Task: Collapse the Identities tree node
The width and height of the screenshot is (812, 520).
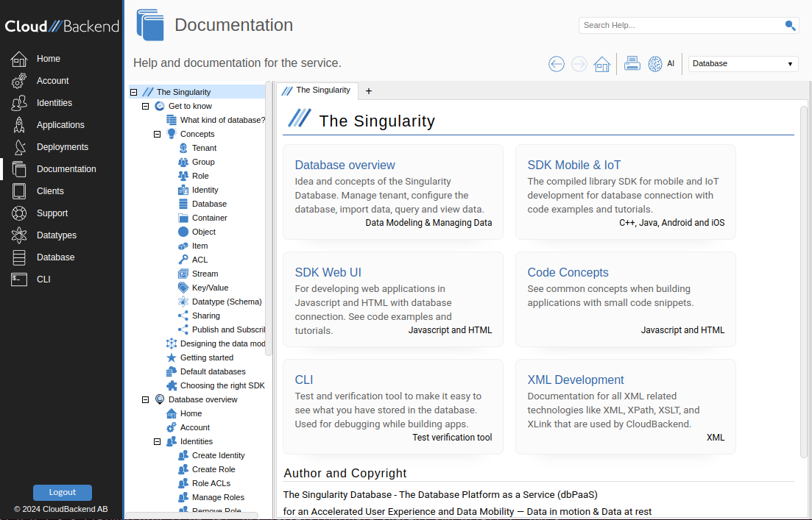Action: point(158,441)
